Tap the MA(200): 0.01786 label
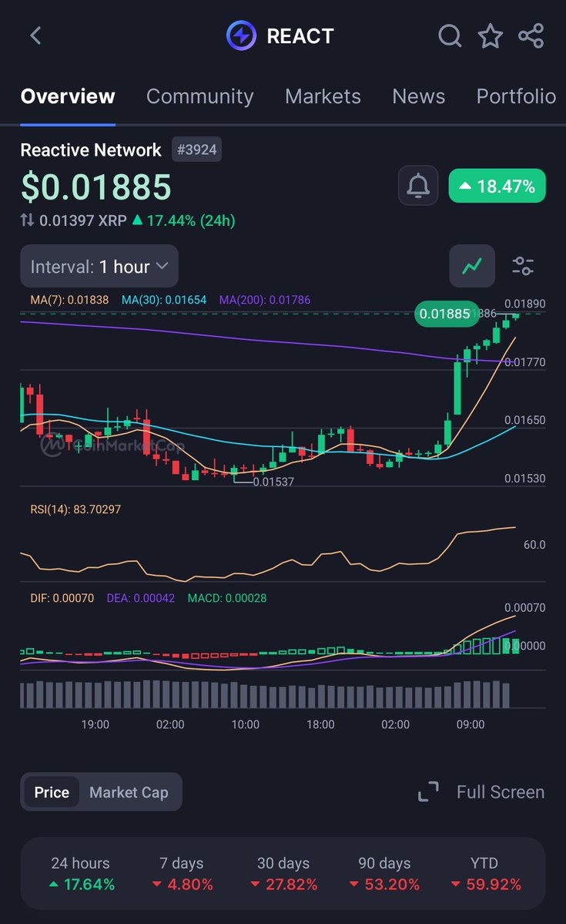 (x=264, y=300)
